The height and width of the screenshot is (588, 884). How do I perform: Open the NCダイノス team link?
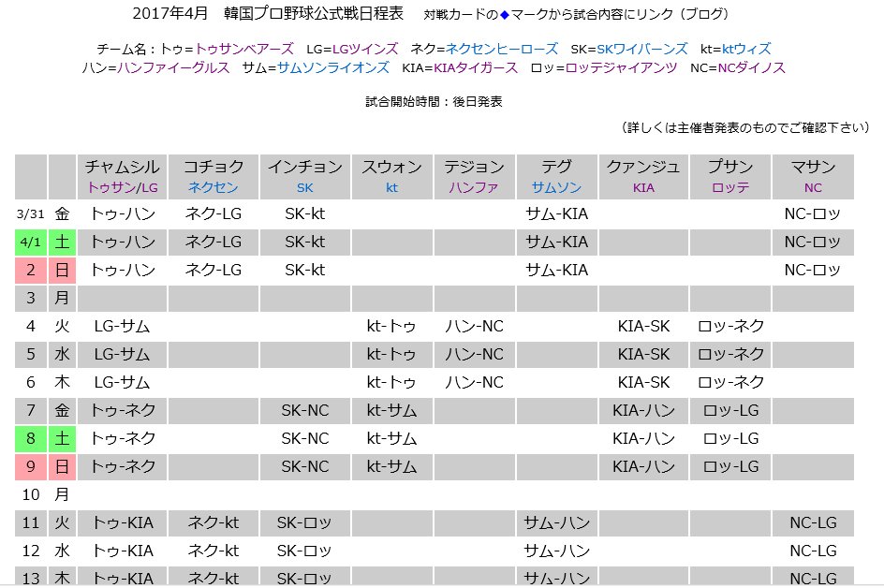[x=752, y=68]
